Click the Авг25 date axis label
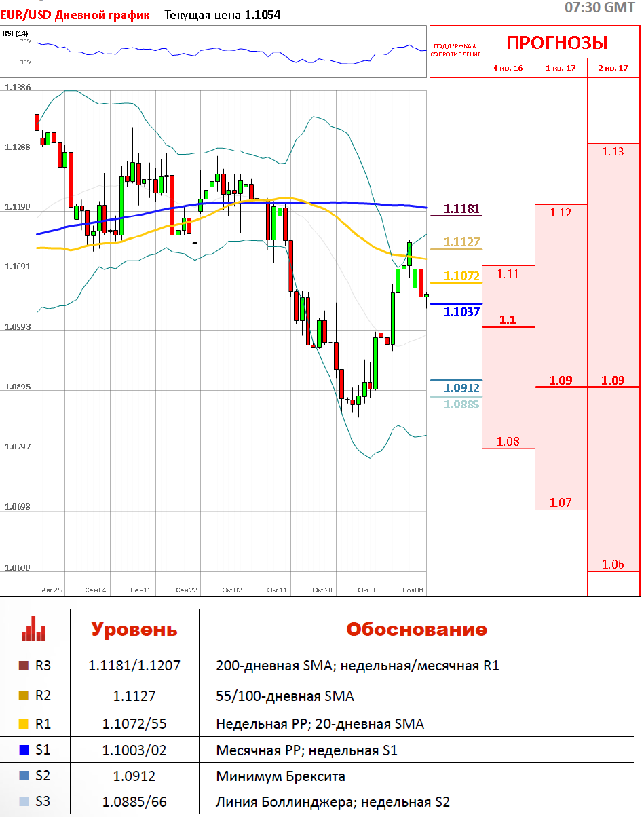 [x=52, y=590]
